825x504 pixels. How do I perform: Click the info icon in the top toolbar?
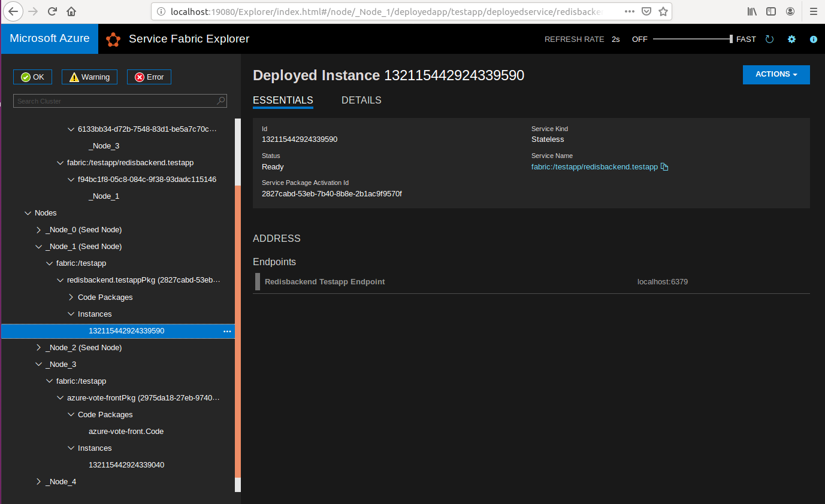pos(813,39)
